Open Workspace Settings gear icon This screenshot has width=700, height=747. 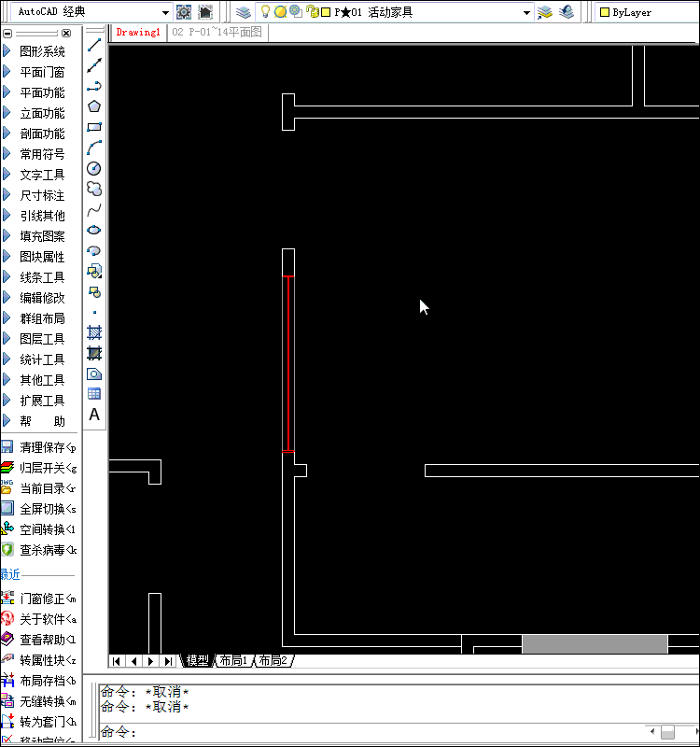pyautogui.click(x=184, y=12)
